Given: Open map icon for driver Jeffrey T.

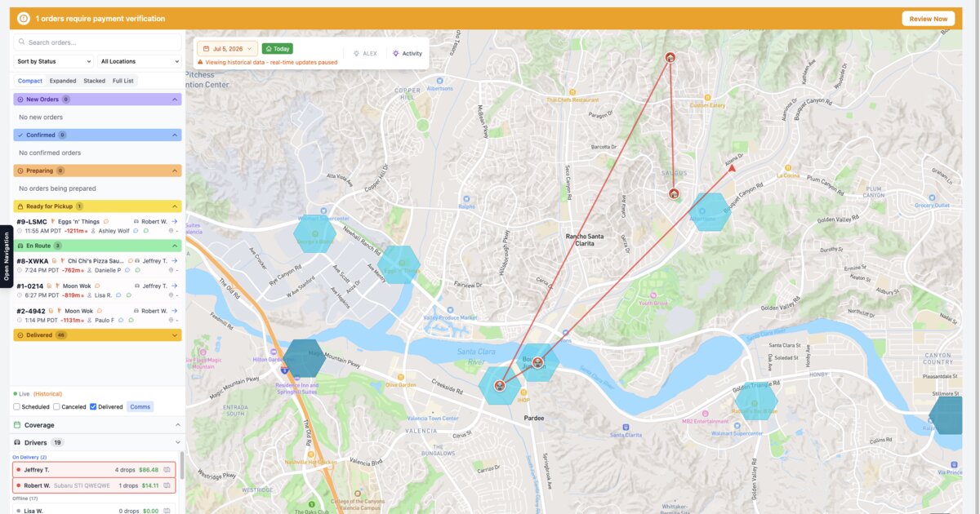Looking at the screenshot, I should [167, 469].
